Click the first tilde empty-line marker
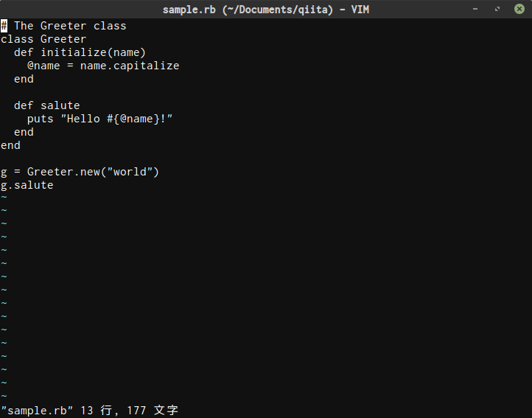This screenshot has width=532, height=418. tap(4, 198)
